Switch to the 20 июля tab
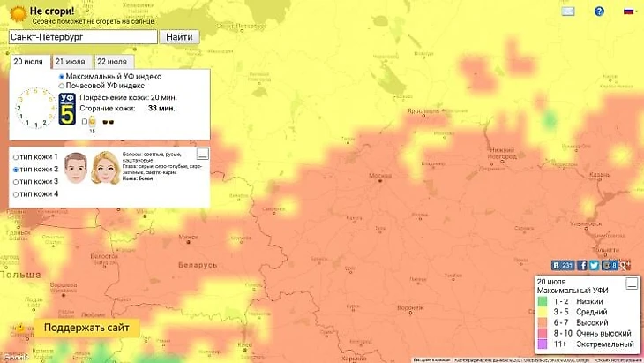The width and height of the screenshot is (644, 363). click(x=30, y=62)
